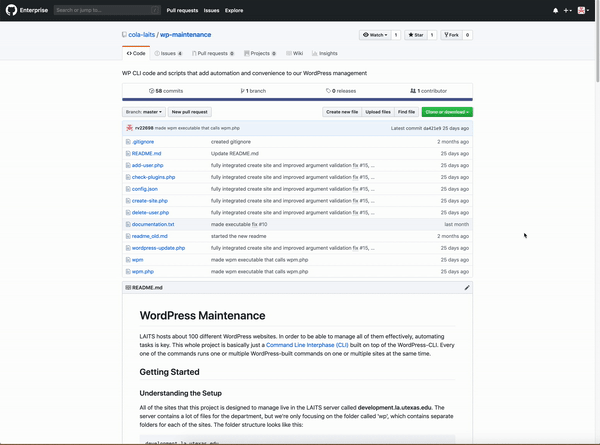Fork the repository
This screenshot has width=600, height=445.
[x=452, y=35]
